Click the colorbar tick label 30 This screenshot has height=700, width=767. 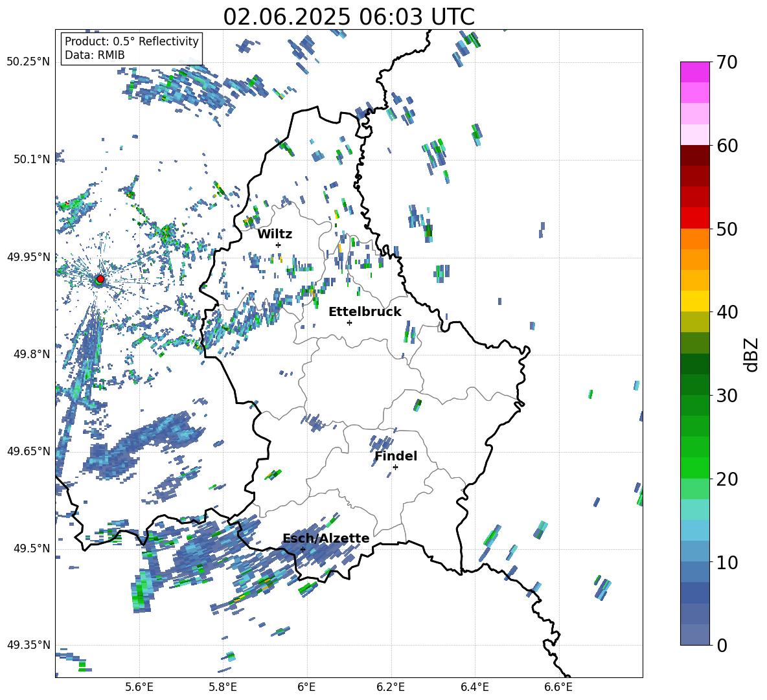(x=727, y=396)
